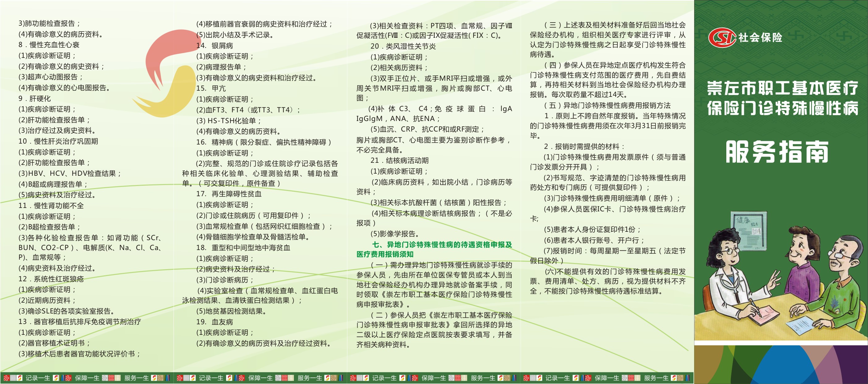The width and height of the screenshot is (868, 384).
Task: Click the 崇左市职工基本医疗 cover heading
Action: coord(782,88)
